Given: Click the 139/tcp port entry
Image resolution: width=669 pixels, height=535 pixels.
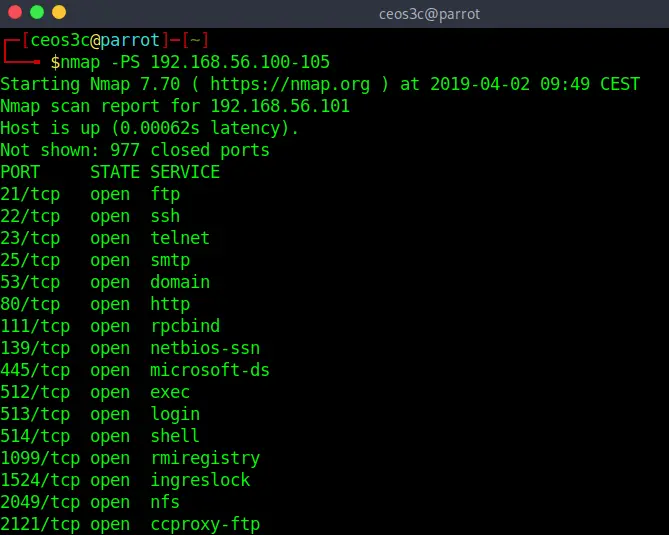Looking at the screenshot, I should coord(35,349).
